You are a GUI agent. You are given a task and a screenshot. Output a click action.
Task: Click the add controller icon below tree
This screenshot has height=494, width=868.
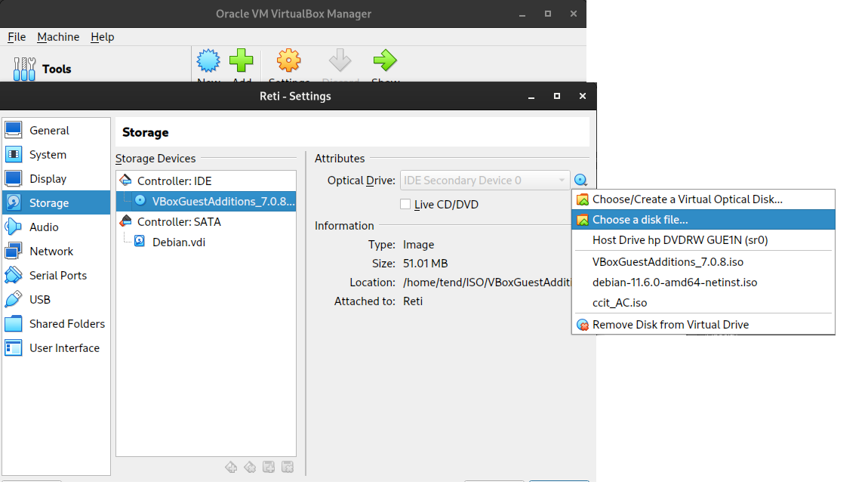231,468
